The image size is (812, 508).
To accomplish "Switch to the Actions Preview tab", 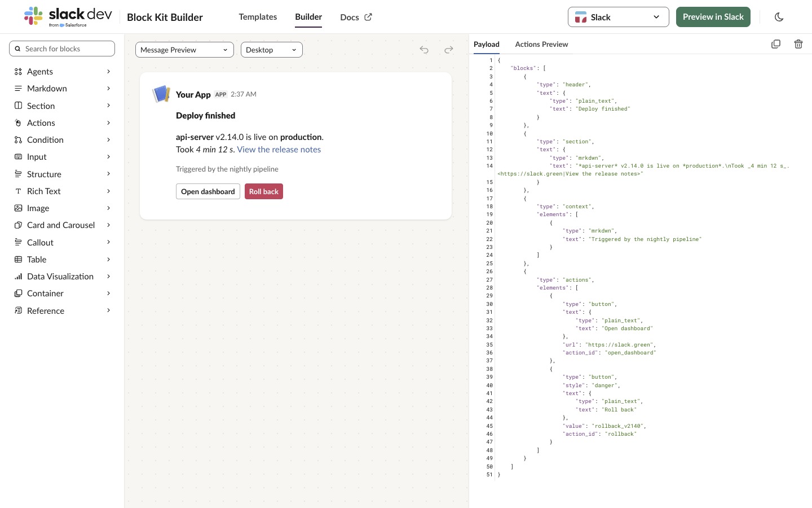I will click(541, 44).
